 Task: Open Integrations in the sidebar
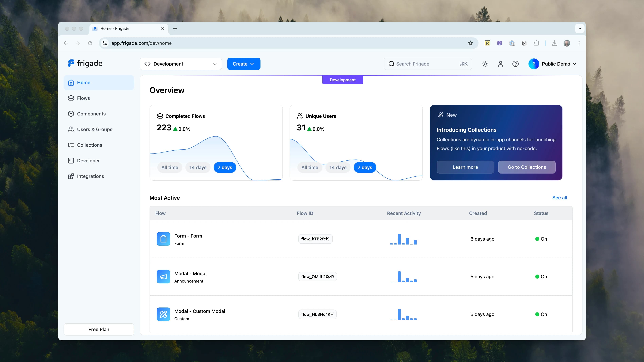[x=99, y=176]
